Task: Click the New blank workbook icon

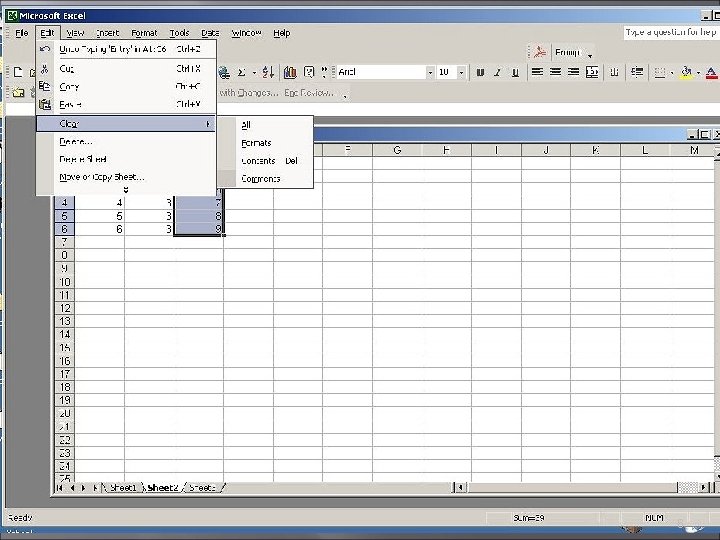Action: (18, 73)
